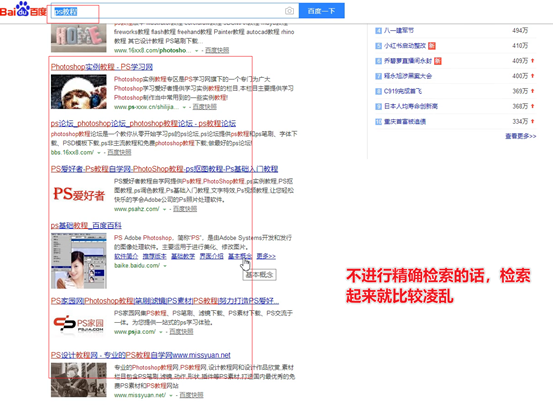Focus the search box containing ps教程
Viewport: 553px width, 405px height.
175,11
